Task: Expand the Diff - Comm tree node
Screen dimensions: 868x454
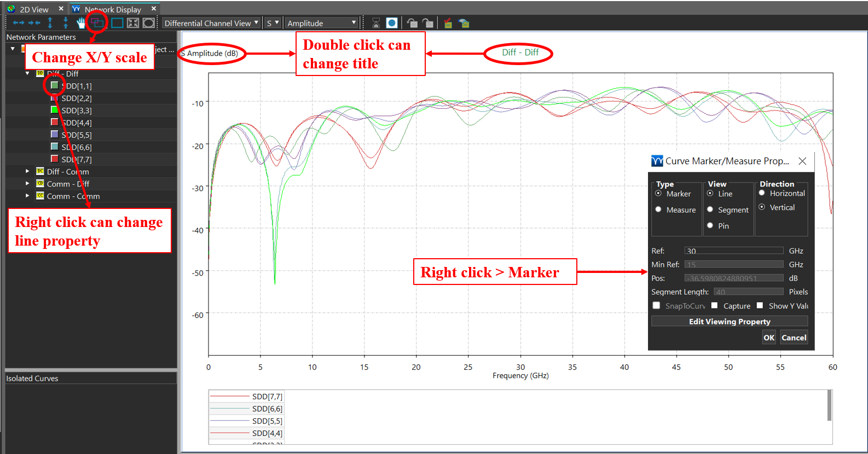Action: coord(27,171)
